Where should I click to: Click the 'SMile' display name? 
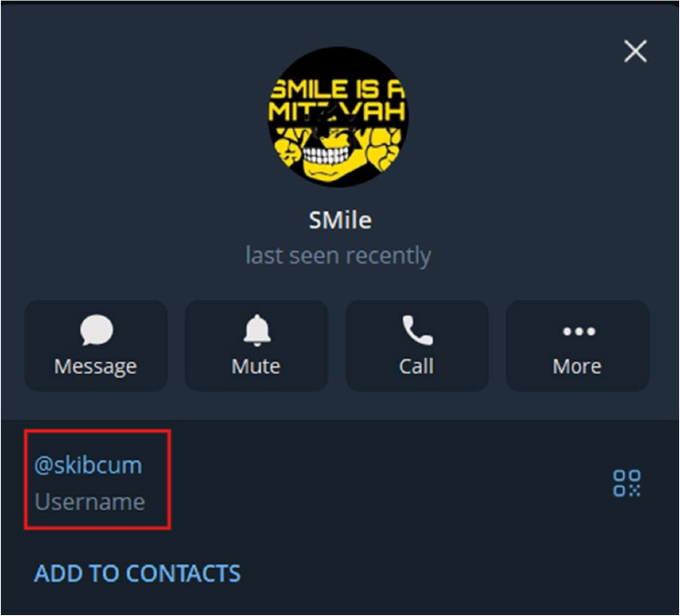point(340,220)
